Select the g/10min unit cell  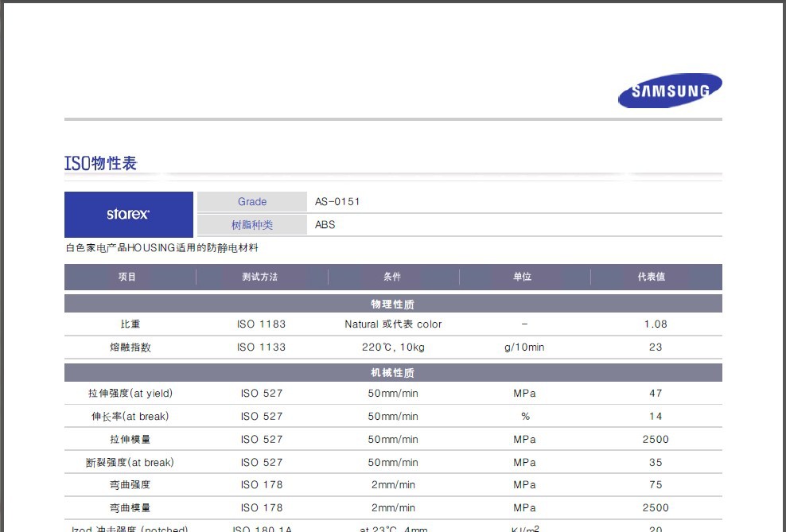(524, 348)
